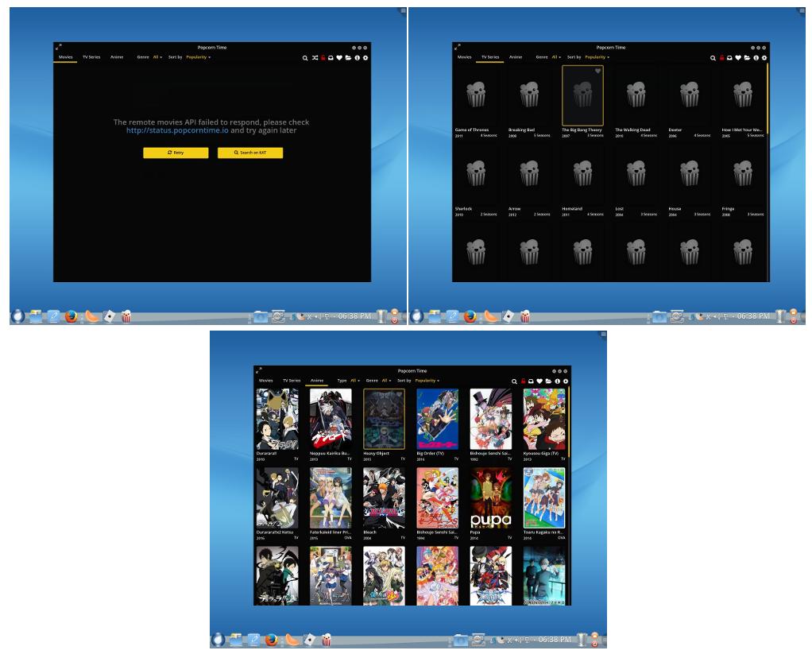This screenshot has height=658, width=812.
Task: Open the info icon in the Anime window
Action: click(x=557, y=381)
